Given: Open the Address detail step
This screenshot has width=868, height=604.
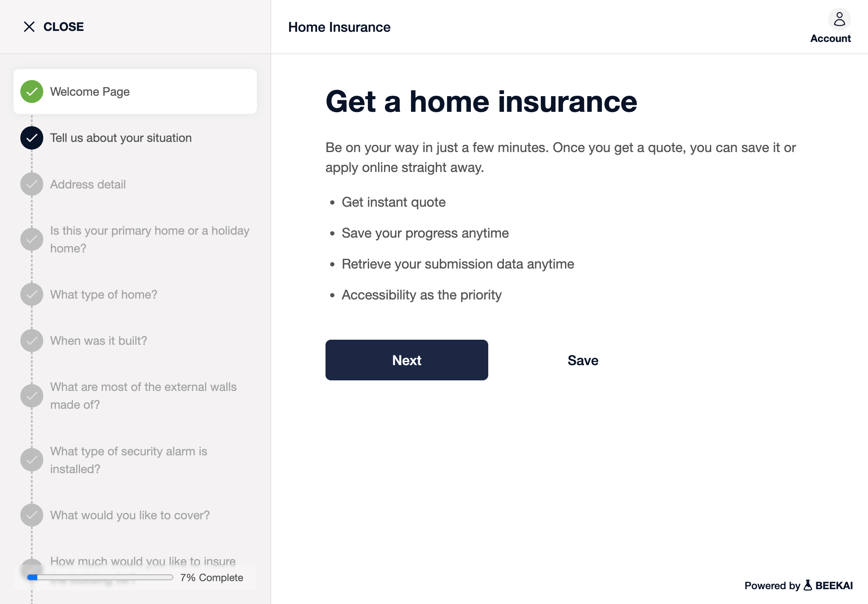Looking at the screenshot, I should pos(88,185).
